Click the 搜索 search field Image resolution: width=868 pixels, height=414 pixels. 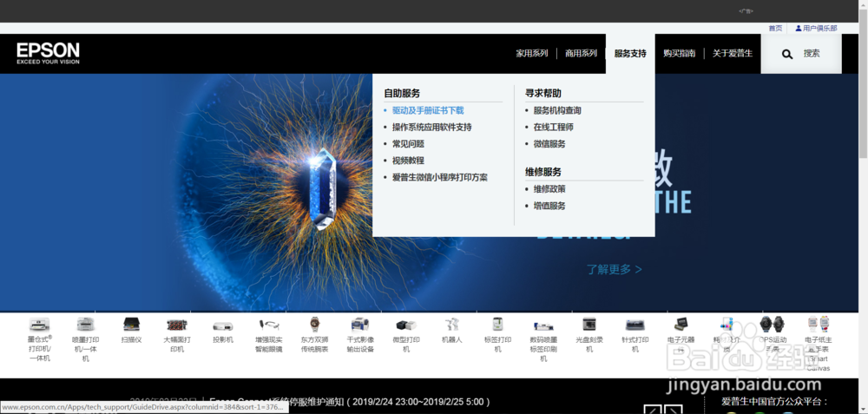pos(801,54)
